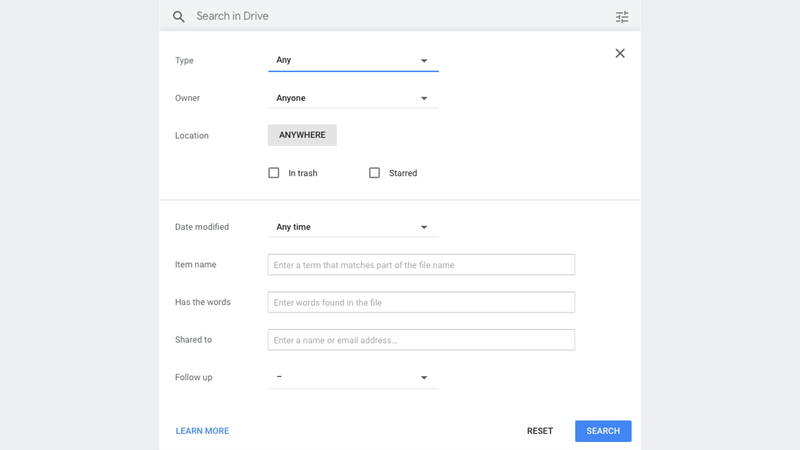Open the Follow up dropdown
The width and height of the screenshot is (800, 450).
click(353, 378)
